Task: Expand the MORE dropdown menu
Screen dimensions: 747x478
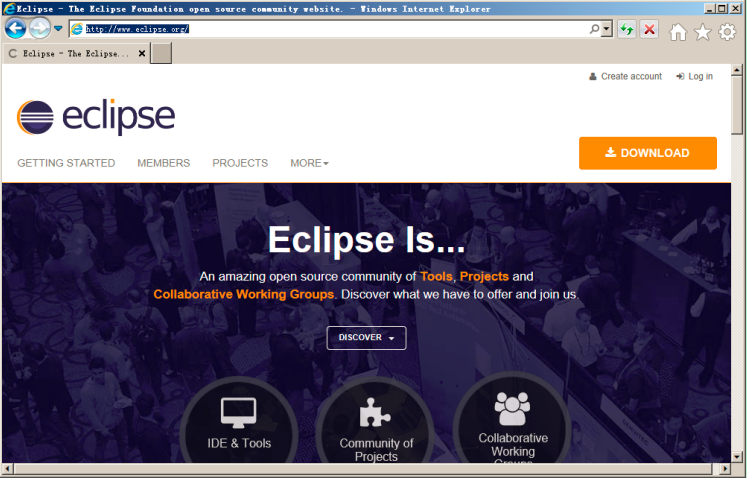Action: [x=310, y=163]
